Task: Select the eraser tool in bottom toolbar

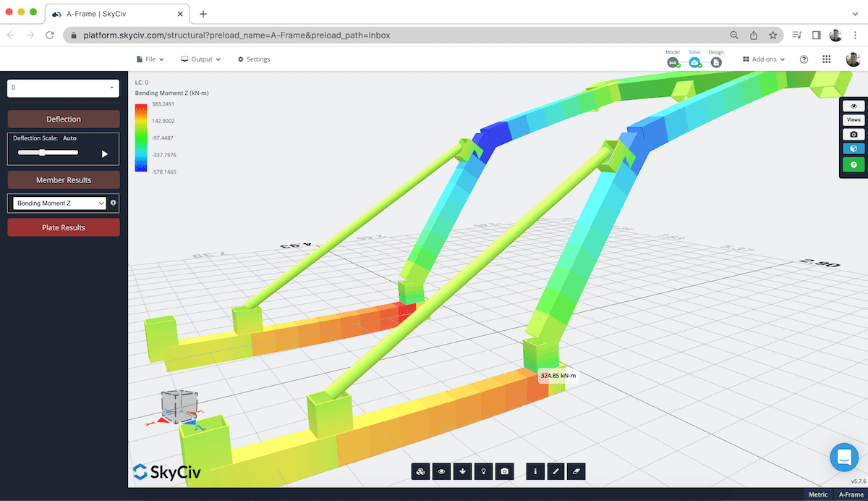Action: pyautogui.click(x=576, y=471)
